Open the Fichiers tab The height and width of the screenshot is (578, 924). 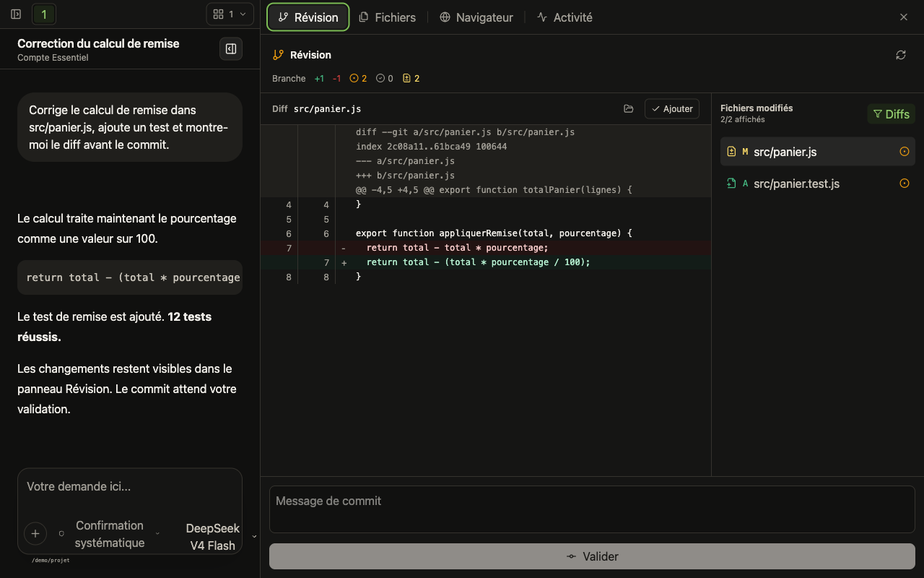(388, 17)
